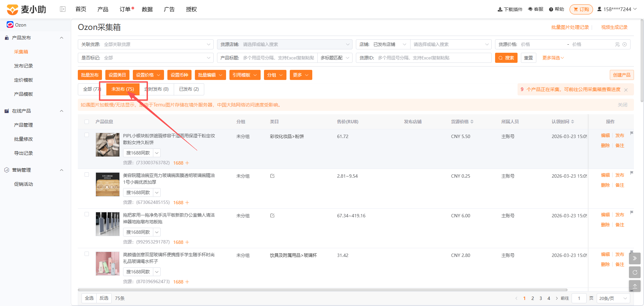Click the 批量发布 button
The image size is (644, 306).
pos(90,75)
